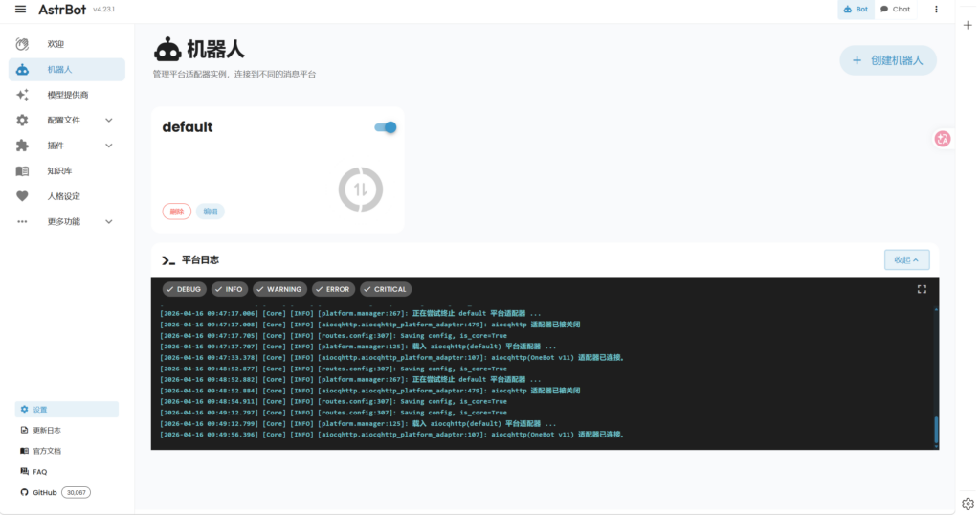The height and width of the screenshot is (515, 980).
Task: Toggle the DEBUG log level filter
Action: point(183,289)
